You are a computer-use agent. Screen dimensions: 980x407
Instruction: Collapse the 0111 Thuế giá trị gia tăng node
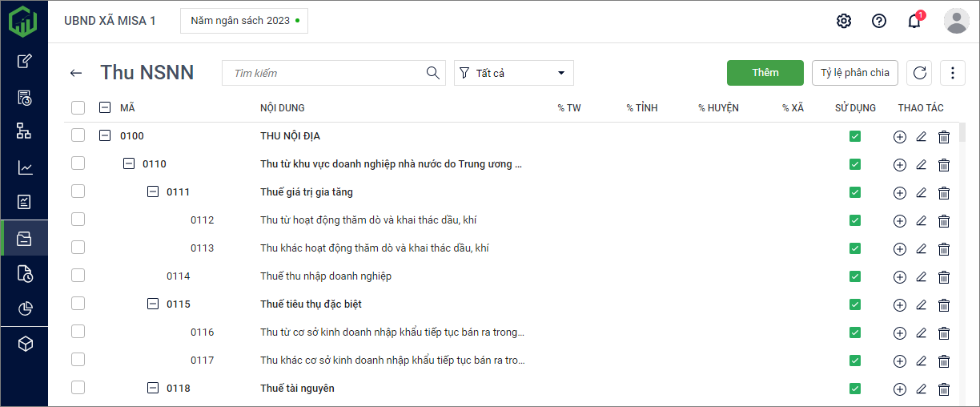[x=153, y=191]
